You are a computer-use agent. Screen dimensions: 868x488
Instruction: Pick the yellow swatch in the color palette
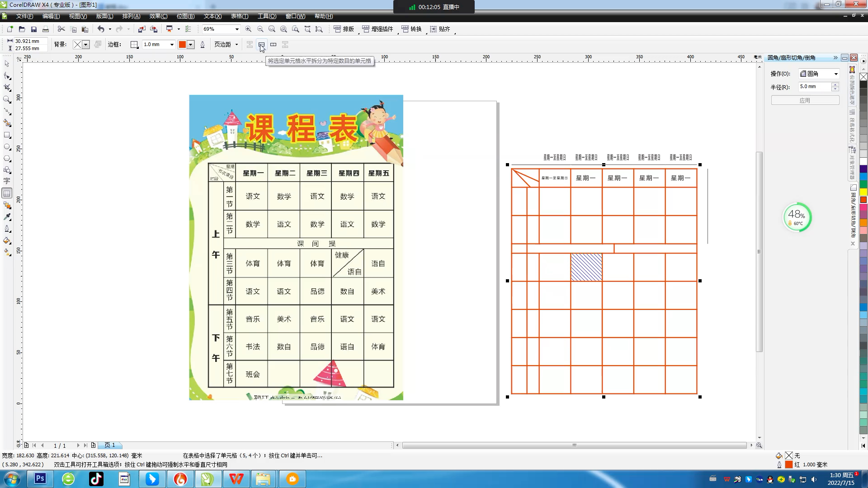coord(863,192)
